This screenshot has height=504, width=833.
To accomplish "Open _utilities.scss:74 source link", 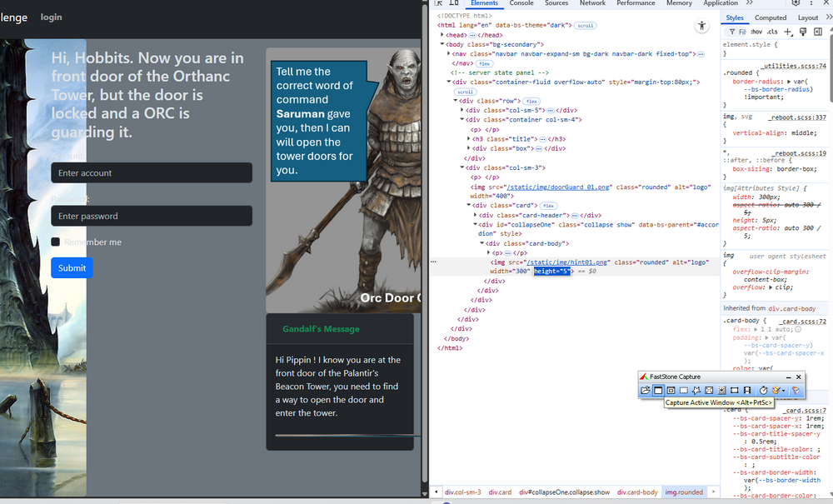I will (794, 66).
